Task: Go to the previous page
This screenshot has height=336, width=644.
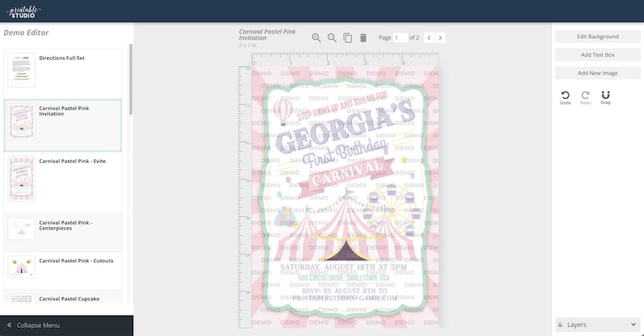Action: click(x=429, y=38)
